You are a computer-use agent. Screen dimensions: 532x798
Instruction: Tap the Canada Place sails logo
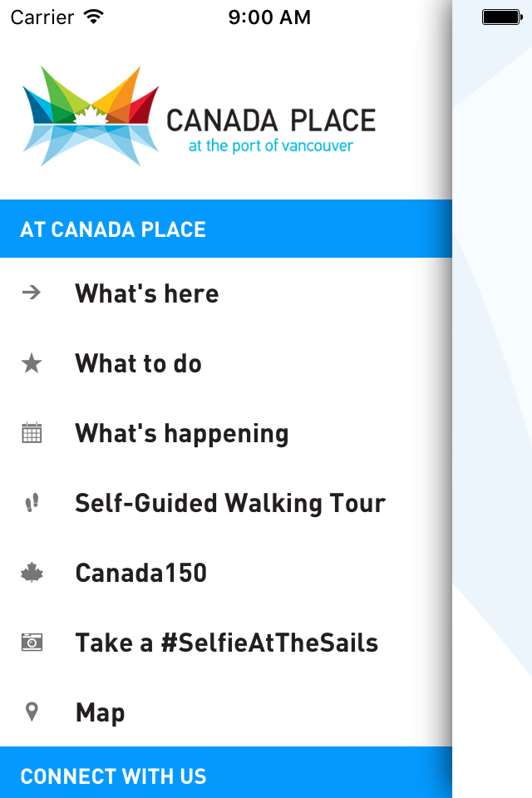[x=91, y=116]
